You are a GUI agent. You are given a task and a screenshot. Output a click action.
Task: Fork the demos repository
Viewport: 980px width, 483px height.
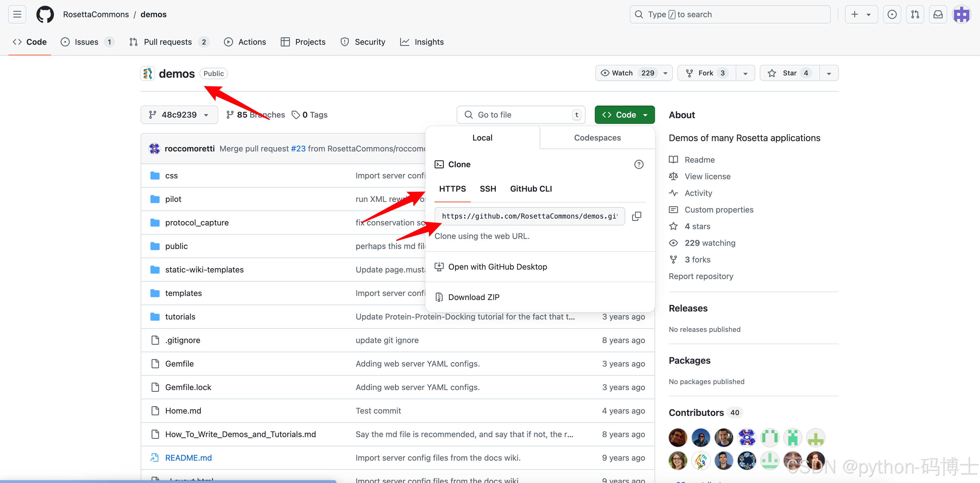706,73
